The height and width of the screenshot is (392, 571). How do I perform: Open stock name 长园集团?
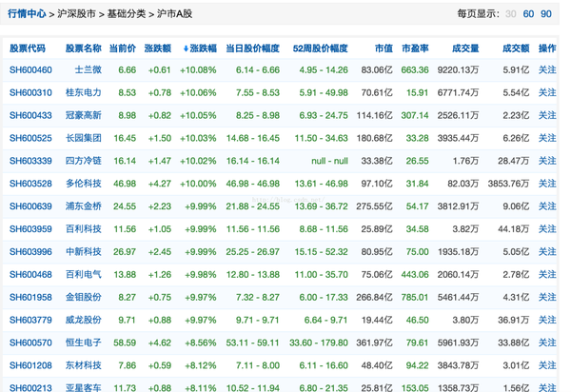point(84,138)
